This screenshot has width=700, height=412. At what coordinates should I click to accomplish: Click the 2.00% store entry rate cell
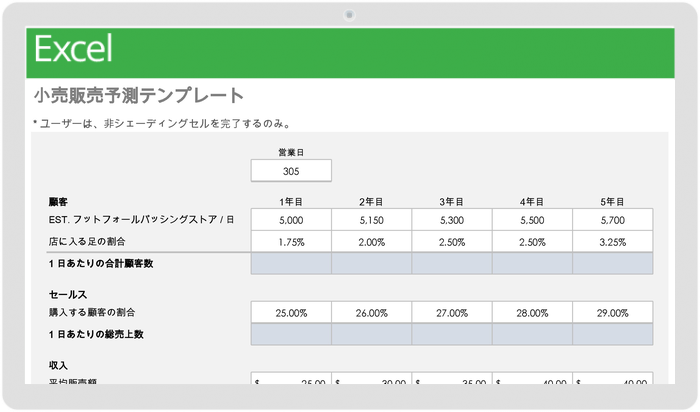click(x=371, y=241)
